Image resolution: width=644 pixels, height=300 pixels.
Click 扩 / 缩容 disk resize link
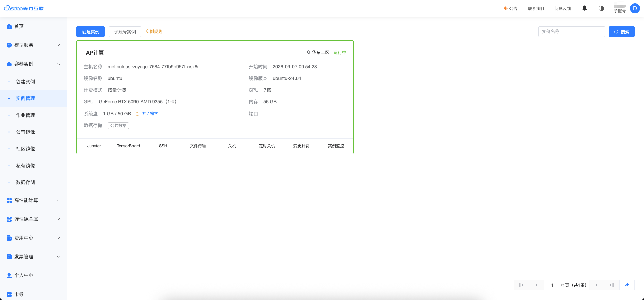click(x=150, y=114)
